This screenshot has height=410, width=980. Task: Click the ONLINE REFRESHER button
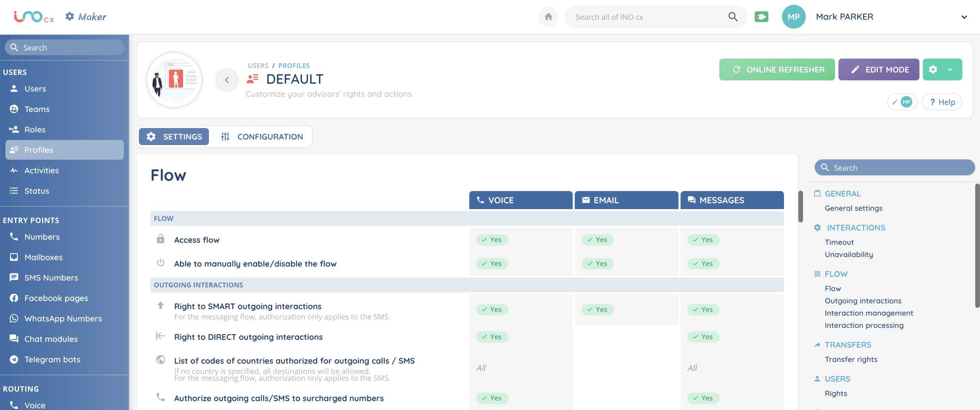tap(777, 70)
